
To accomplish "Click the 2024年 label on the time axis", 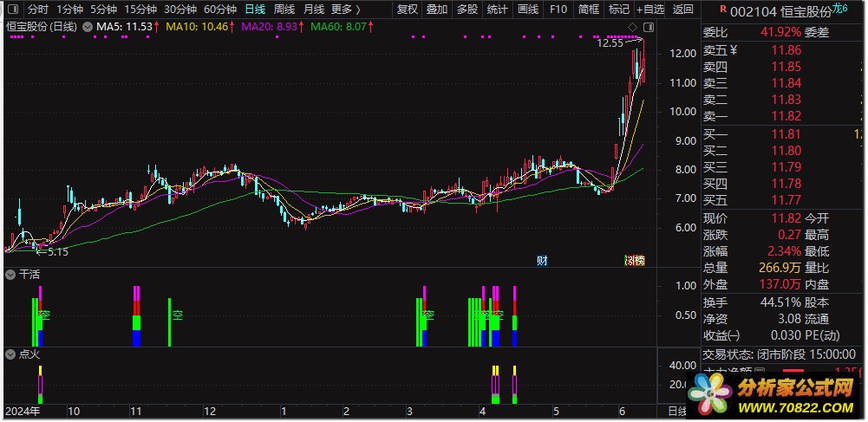I will point(23,412).
